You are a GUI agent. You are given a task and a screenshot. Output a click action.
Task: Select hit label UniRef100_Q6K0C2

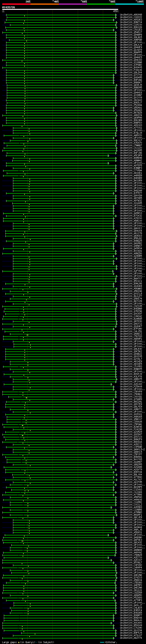point(131,228)
